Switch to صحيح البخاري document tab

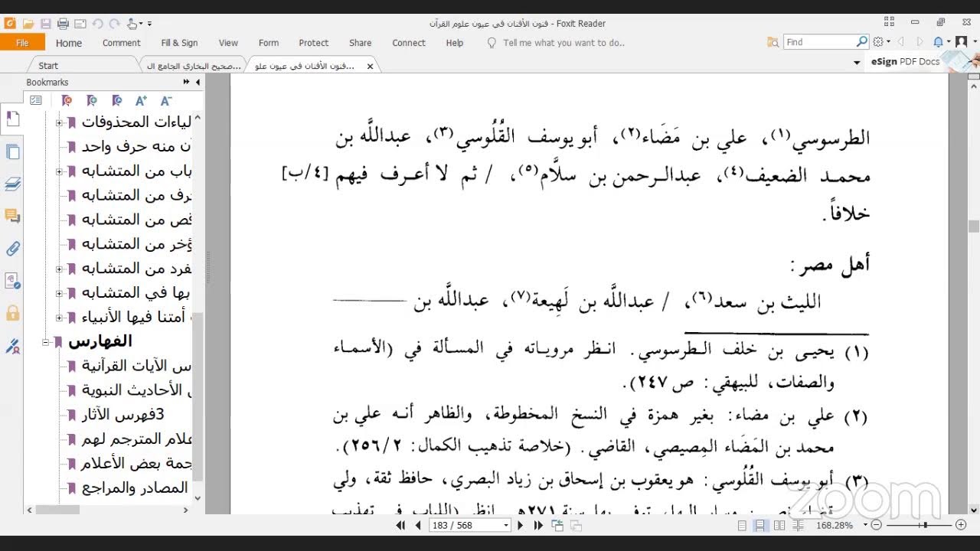[193, 66]
